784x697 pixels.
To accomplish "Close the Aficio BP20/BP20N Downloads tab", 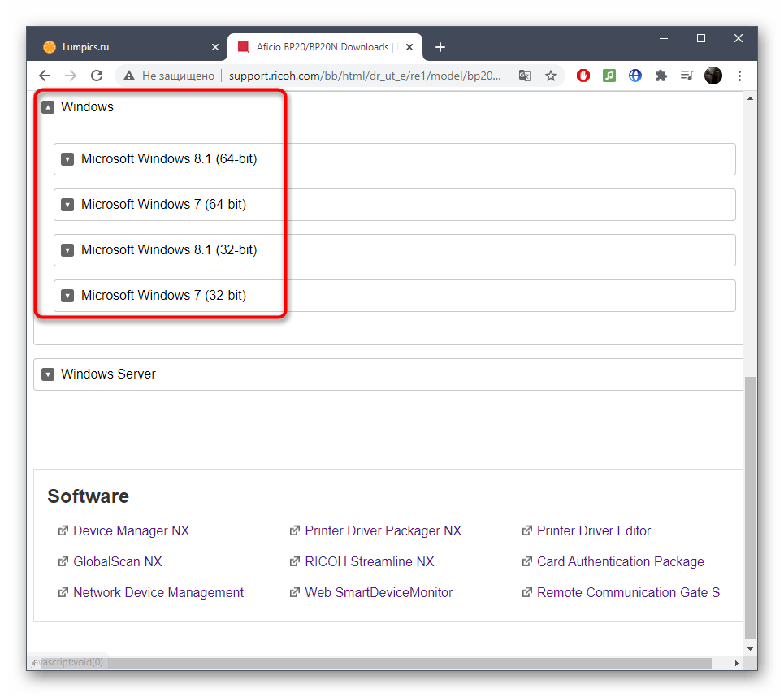I will (x=409, y=47).
